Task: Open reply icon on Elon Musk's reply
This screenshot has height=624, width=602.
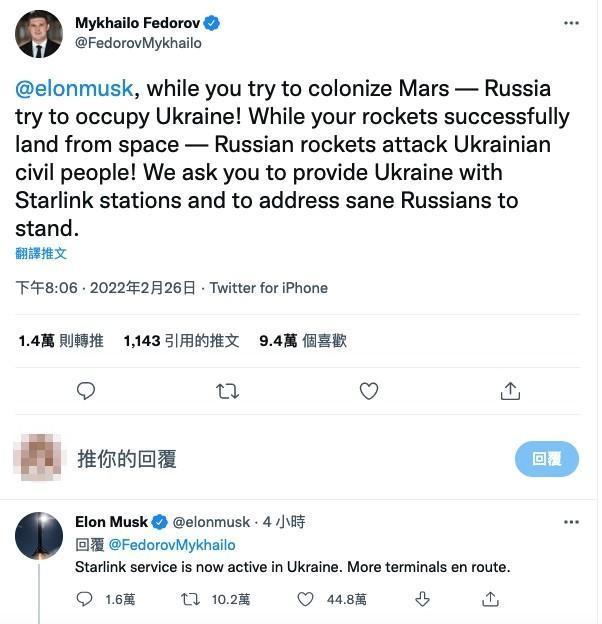Action: pyautogui.click(x=84, y=599)
